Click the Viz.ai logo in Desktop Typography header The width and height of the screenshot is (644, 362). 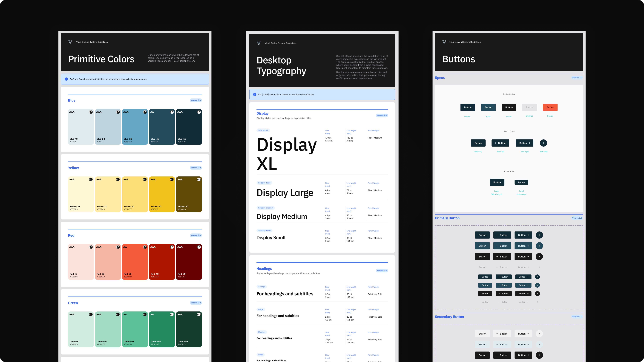[259, 43]
